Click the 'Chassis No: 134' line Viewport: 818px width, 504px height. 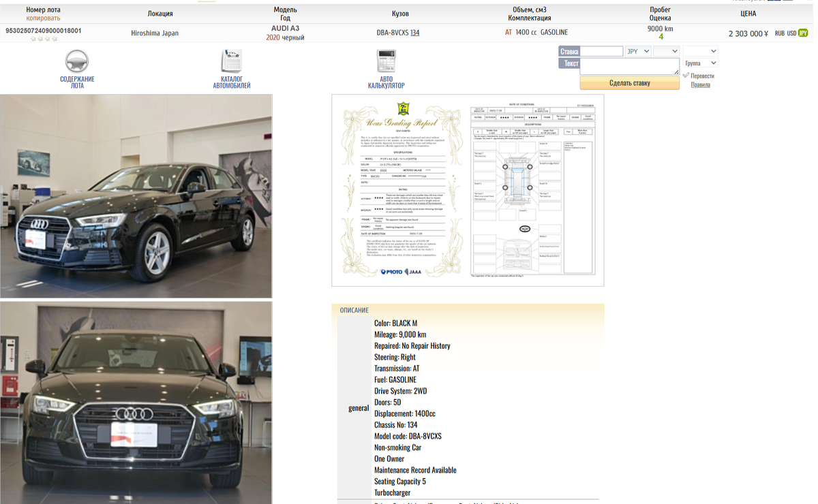coord(395,425)
